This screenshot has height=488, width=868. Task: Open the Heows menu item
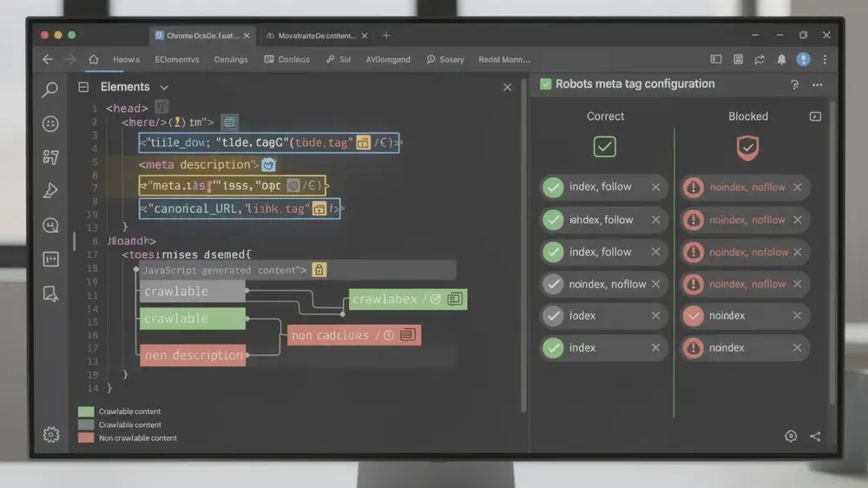(126, 59)
